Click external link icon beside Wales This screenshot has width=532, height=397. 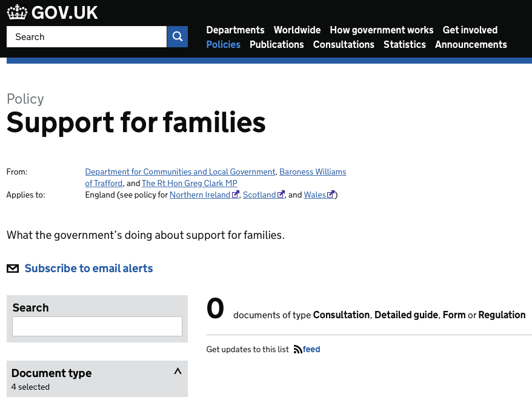[330, 195]
